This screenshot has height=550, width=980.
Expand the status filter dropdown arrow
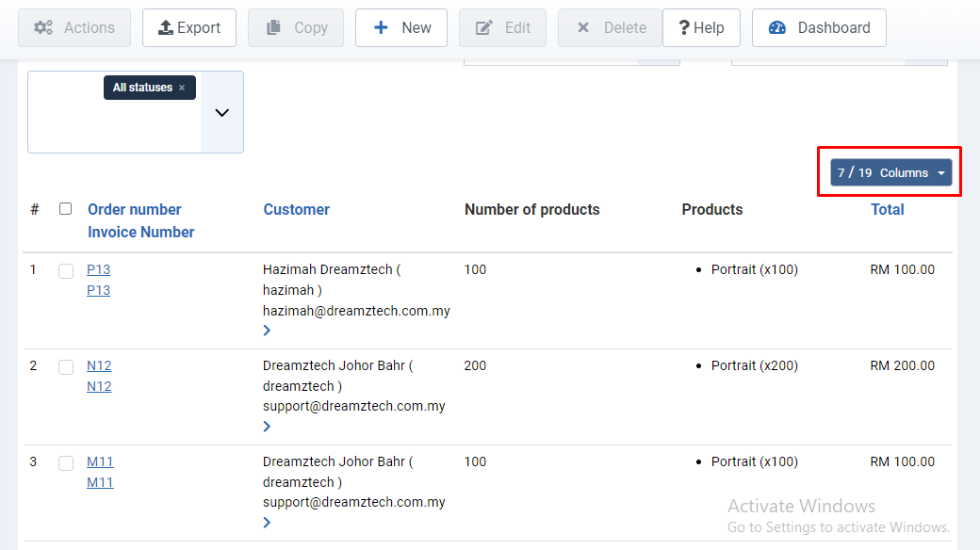(x=222, y=112)
